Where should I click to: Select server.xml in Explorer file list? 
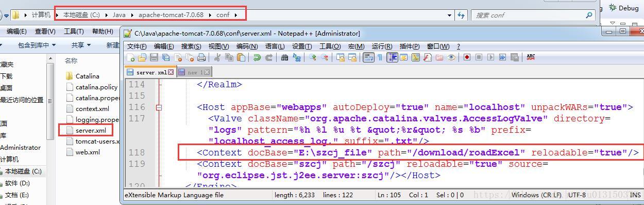pyautogui.click(x=86, y=130)
